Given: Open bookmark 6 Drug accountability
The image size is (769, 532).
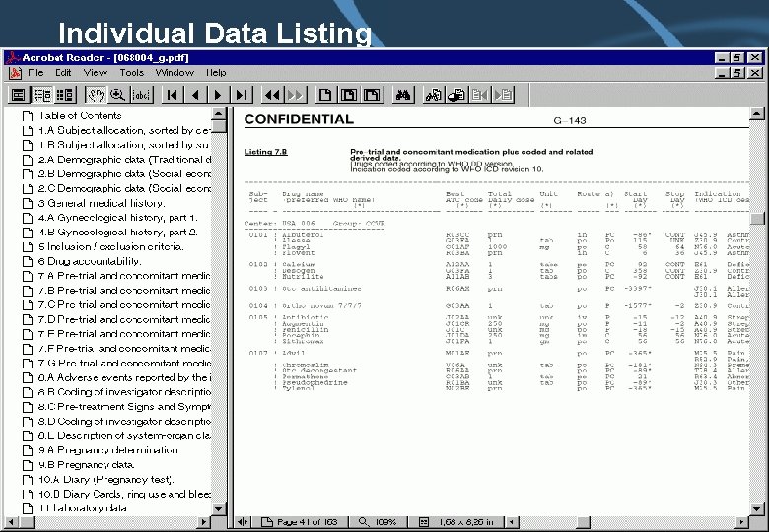Looking at the screenshot, I should 90,261.
